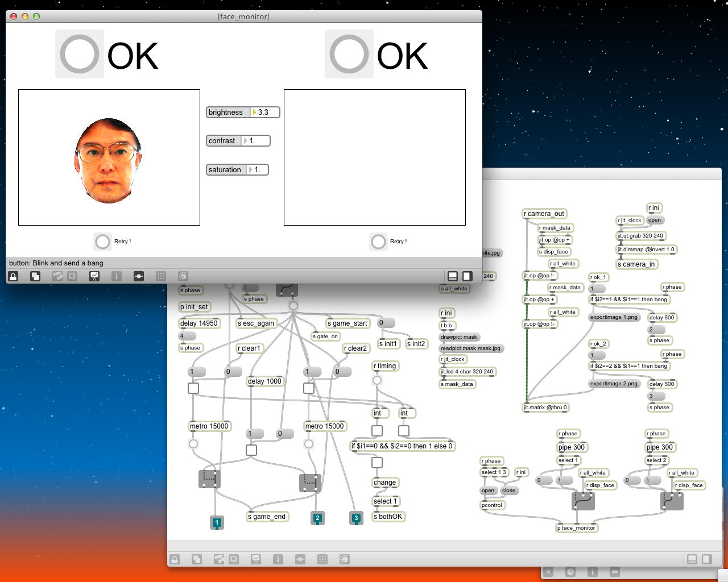
Task: Click the right Retry button
Action: point(378,242)
